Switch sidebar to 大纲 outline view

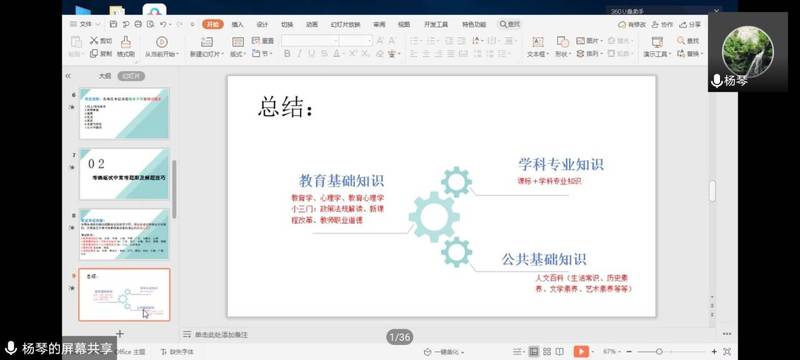pyautogui.click(x=105, y=76)
